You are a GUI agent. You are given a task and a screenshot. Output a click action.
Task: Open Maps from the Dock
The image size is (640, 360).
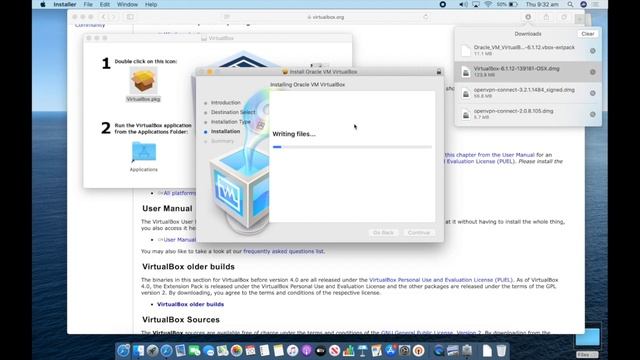tap(222, 351)
